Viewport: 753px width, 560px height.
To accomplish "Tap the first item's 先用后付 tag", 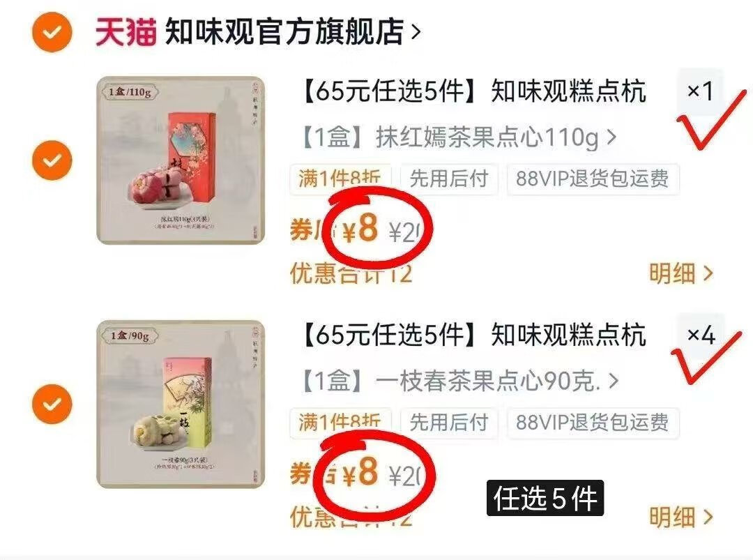I will pyautogui.click(x=449, y=179).
